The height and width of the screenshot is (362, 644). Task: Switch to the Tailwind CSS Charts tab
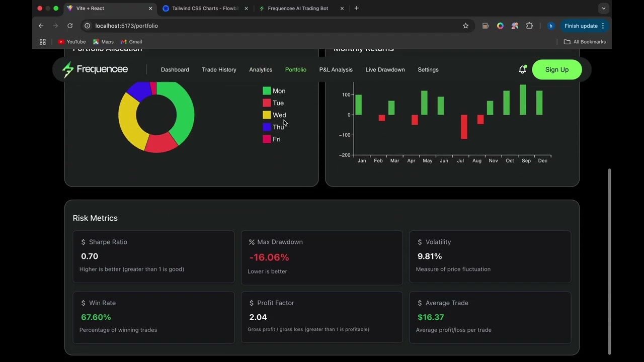pos(205,8)
